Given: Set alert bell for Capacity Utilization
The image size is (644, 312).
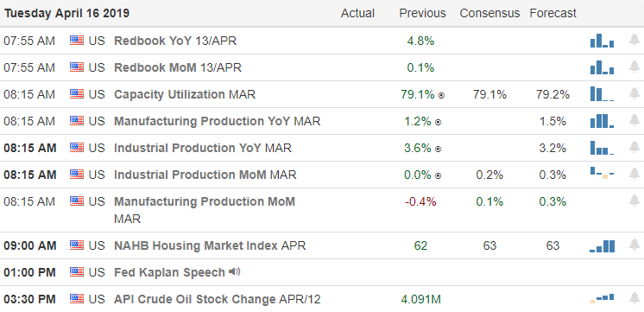Looking at the screenshot, I should (x=635, y=93).
